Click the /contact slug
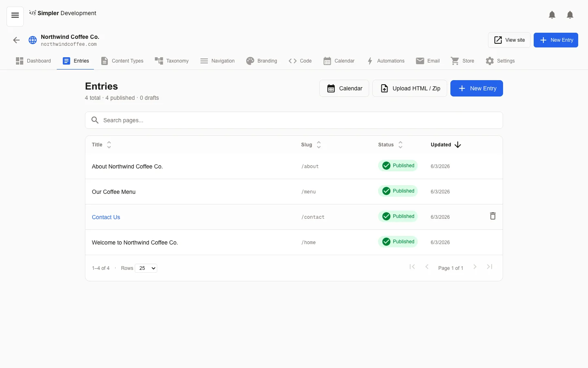The image size is (588, 368). pyautogui.click(x=313, y=217)
